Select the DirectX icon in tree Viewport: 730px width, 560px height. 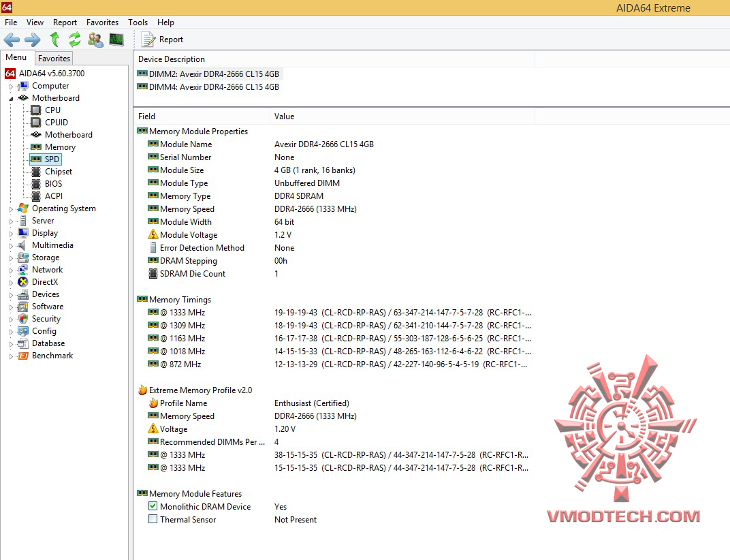pos(23,282)
